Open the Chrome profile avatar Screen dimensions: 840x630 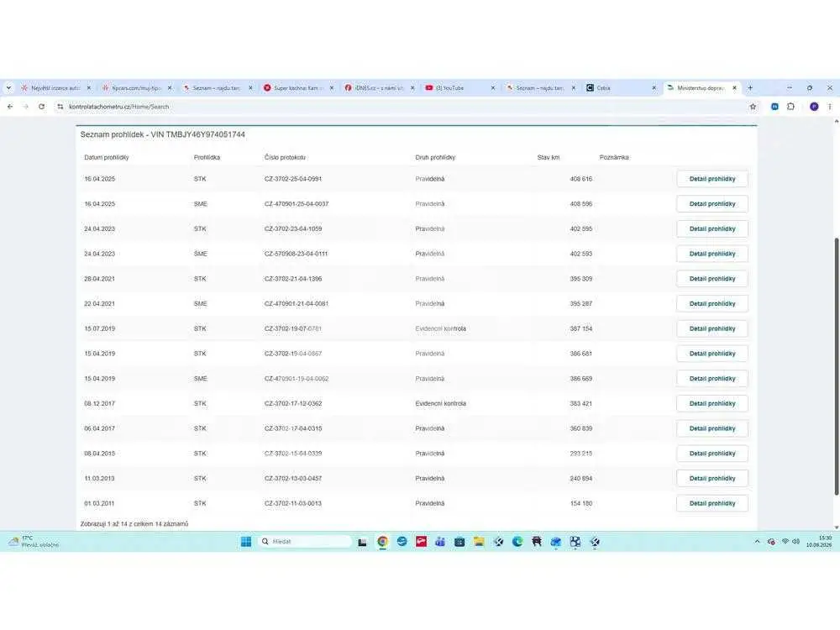814,107
